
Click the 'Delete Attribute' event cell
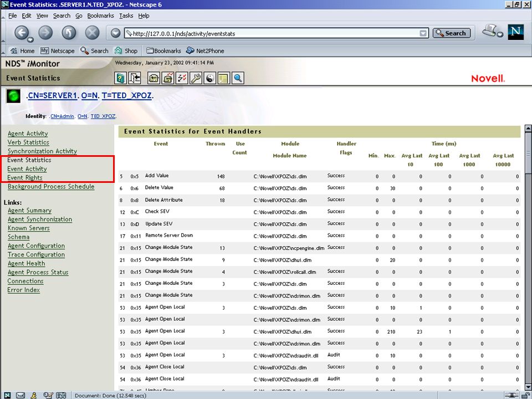click(x=164, y=200)
